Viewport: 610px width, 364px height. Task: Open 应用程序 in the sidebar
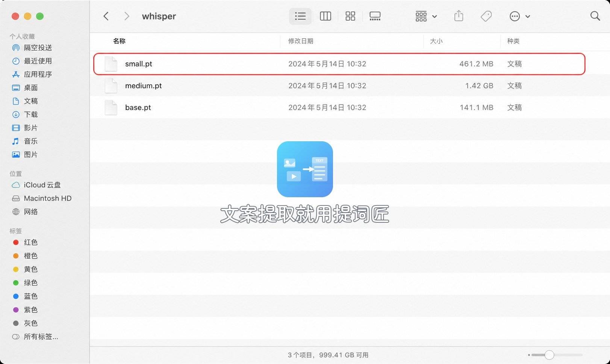[x=38, y=74]
